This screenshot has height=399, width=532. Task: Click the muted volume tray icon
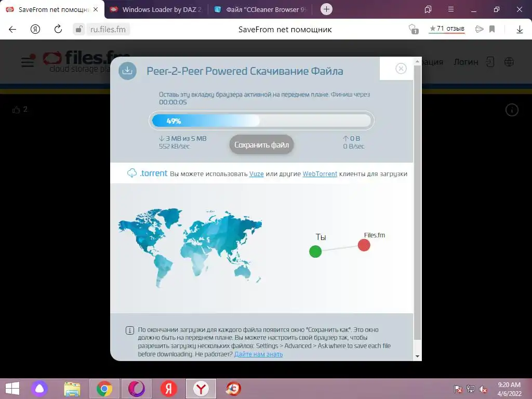pyautogui.click(x=483, y=389)
